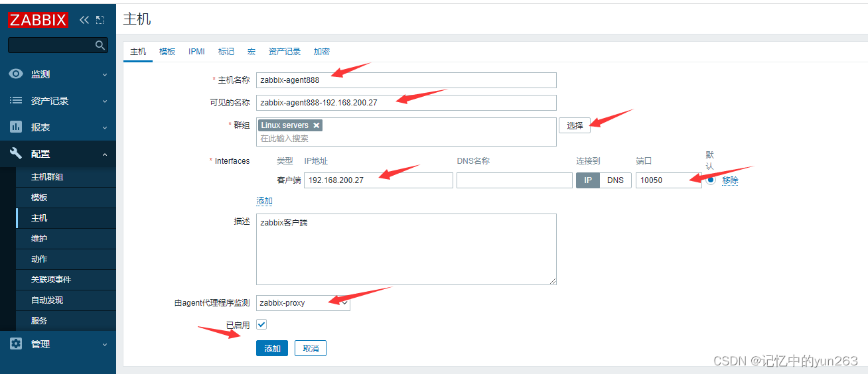Click the 移除 interface link
The height and width of the screenshot is (374, 868).
[730, 180]
